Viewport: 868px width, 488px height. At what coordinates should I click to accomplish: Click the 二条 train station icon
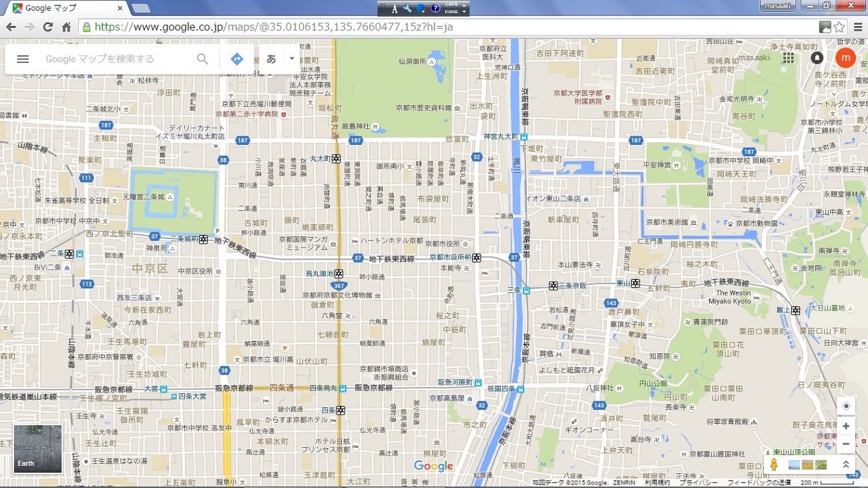[x=79, y=254]
